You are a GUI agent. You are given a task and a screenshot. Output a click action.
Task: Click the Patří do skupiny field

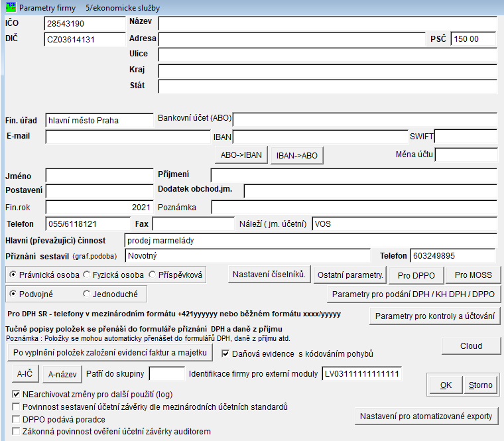pyautogui.click(x=167, y=374)
